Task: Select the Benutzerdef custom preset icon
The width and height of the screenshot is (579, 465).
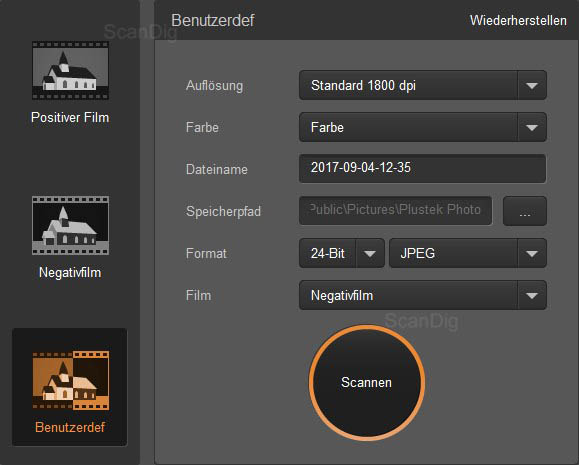Action: tap(71, 380)
